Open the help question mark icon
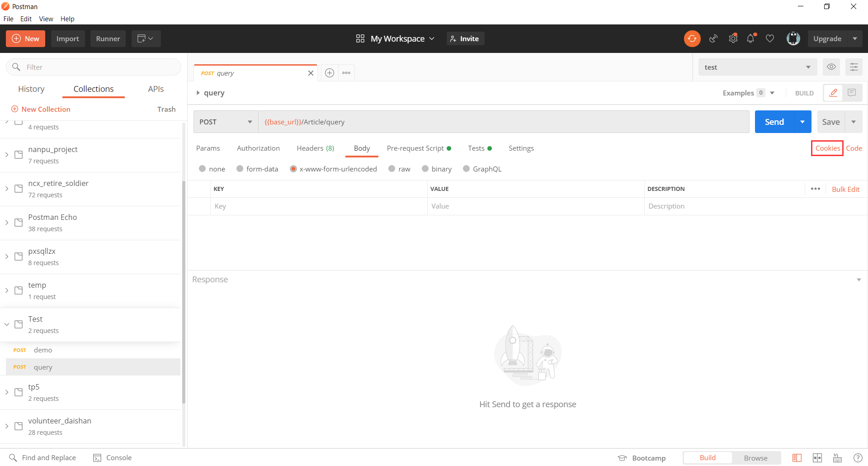This screenshot has height=466, width=868. tap(858, 458)
